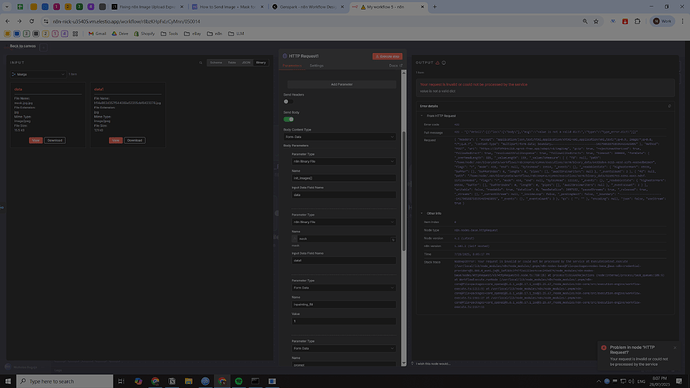Bookmark this page with the star icon
The width and height of the screenshot is (690, 388).
596,21
